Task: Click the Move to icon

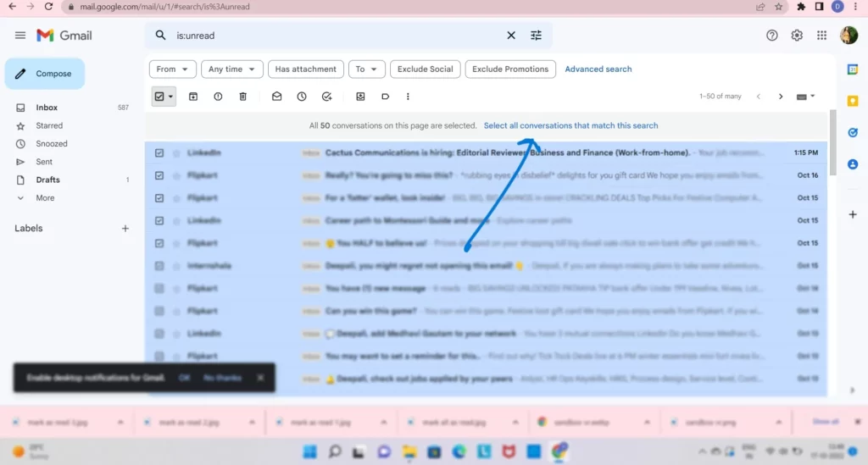Action: click(360, 97)
